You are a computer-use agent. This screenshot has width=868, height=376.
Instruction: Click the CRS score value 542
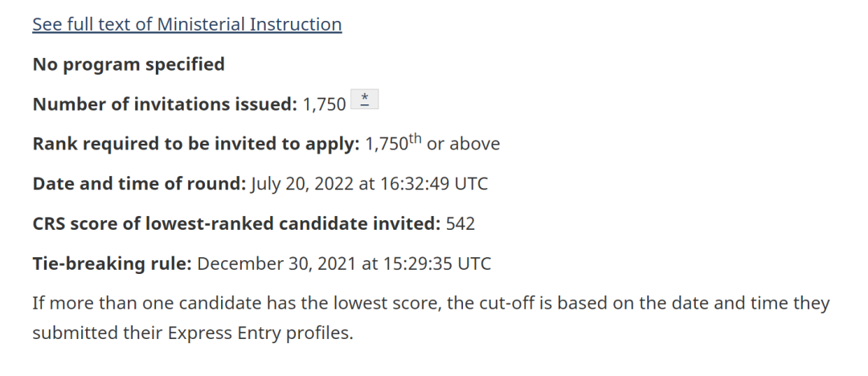tap(461, 223)
